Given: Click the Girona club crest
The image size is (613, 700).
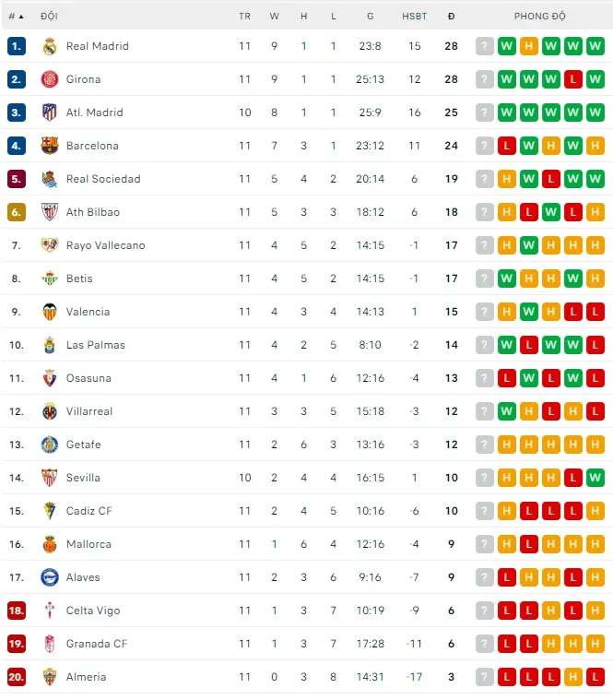Looking at the screenshot, I should (x=50, y=79).
